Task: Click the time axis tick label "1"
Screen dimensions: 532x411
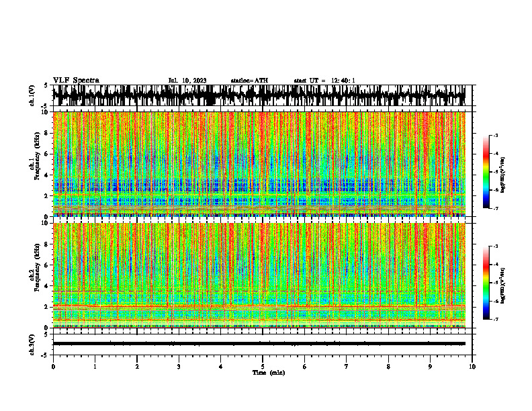Action: [x=95, y=367]
